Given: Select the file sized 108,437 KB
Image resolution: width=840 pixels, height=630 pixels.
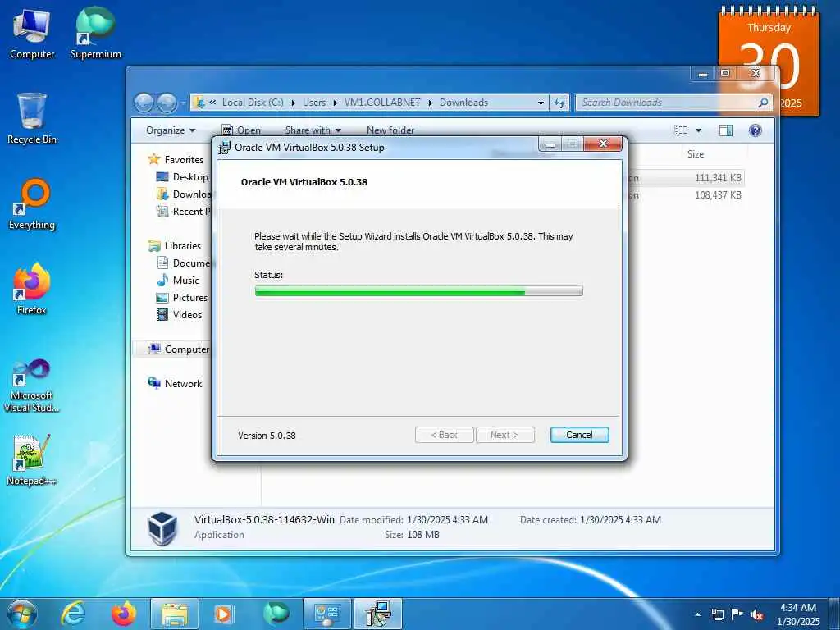Looking at the screenshot, I should coord(718,195).
